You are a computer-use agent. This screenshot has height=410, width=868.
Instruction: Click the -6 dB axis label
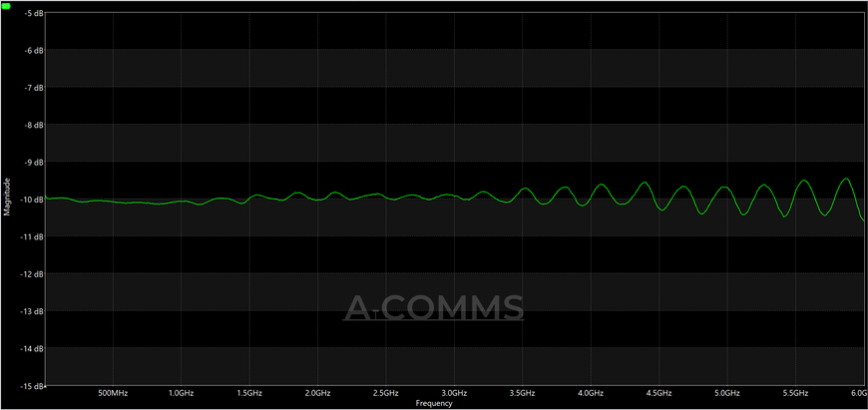pyautogui.click(x=33, y=50)
